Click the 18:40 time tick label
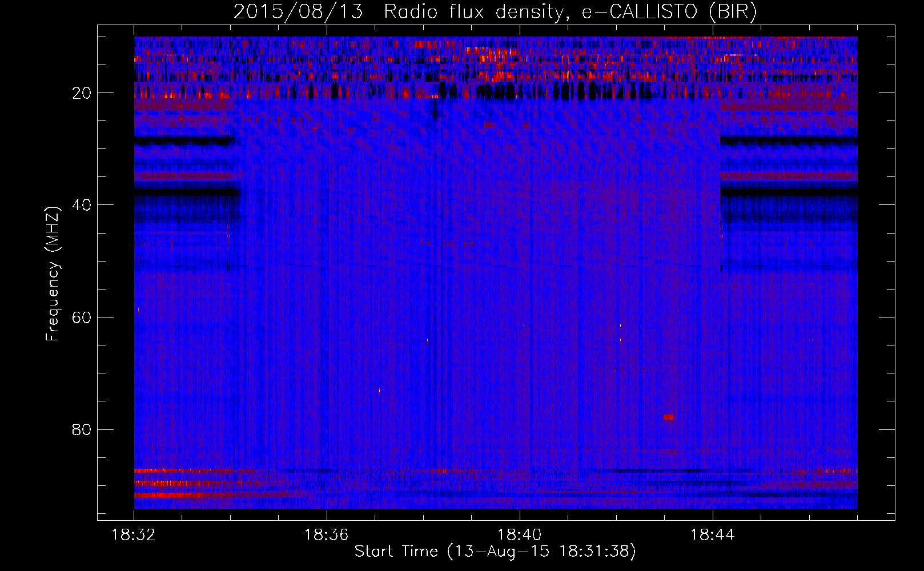Image resolution: width=924 pixels, height=571 pixels. pos(519,535)
